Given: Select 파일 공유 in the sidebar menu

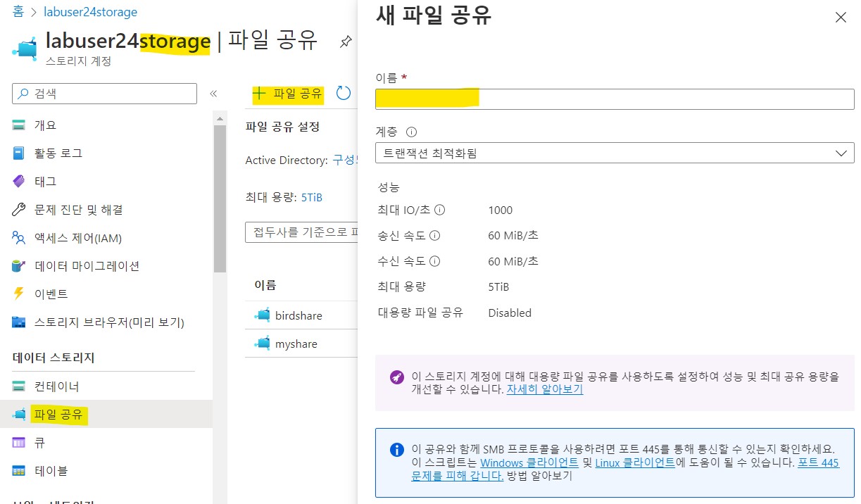Looking at the screenshot, I should 106,415.
